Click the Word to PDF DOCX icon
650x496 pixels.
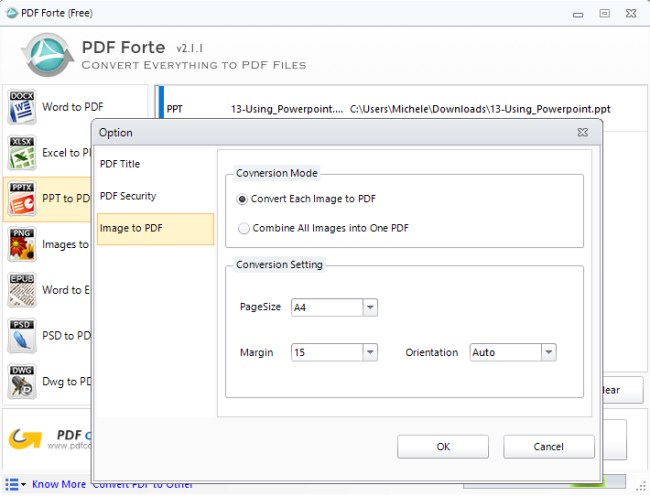coord(22,107)
